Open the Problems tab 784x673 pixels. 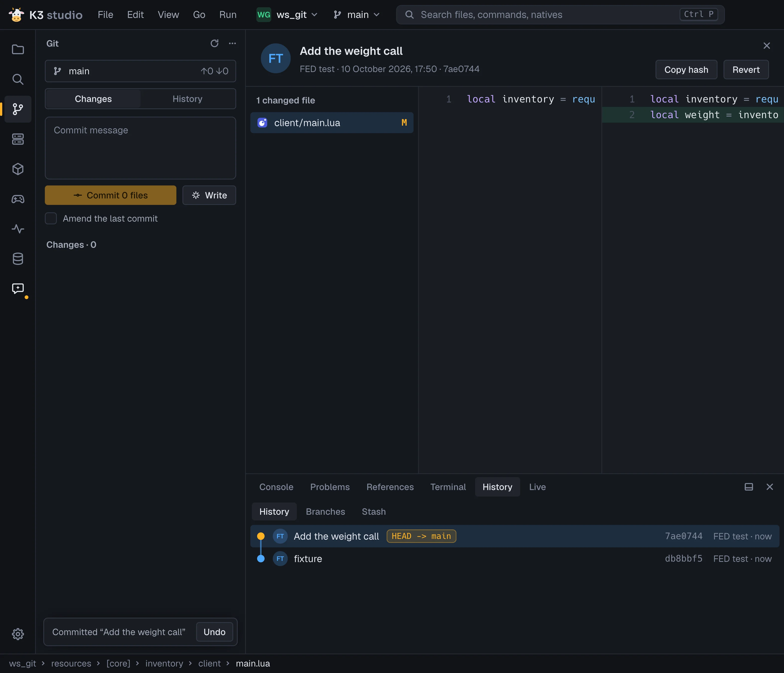(x=330, y=487)
